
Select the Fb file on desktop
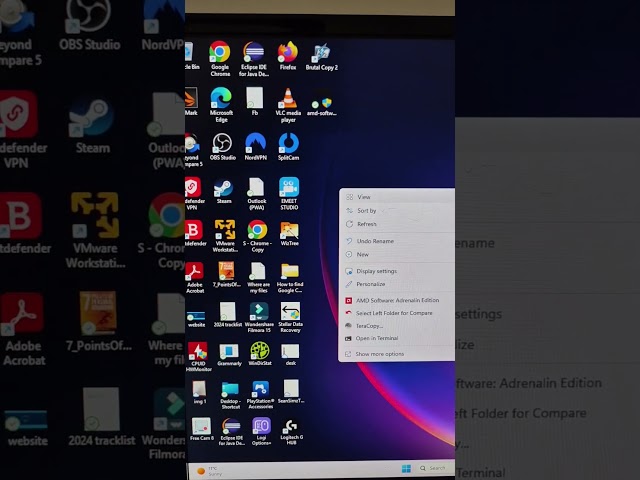[x=254, y=101]
